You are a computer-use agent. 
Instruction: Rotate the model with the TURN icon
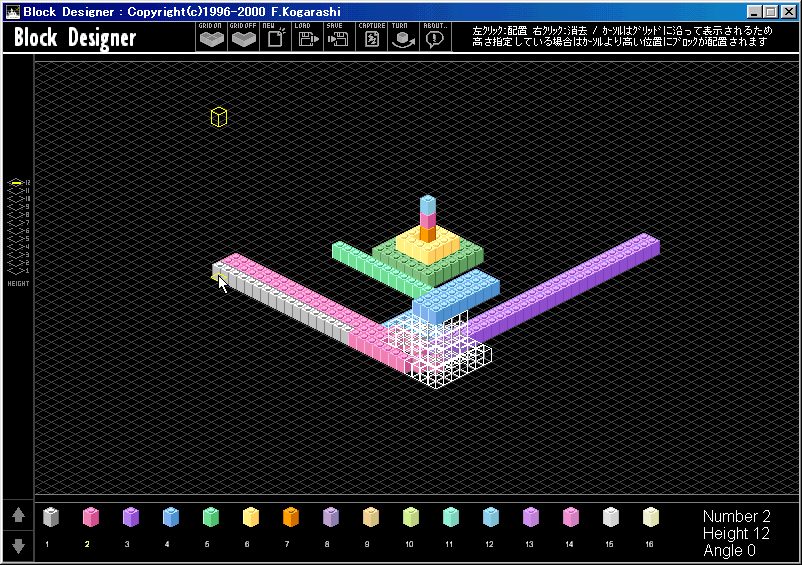(403, 37)
